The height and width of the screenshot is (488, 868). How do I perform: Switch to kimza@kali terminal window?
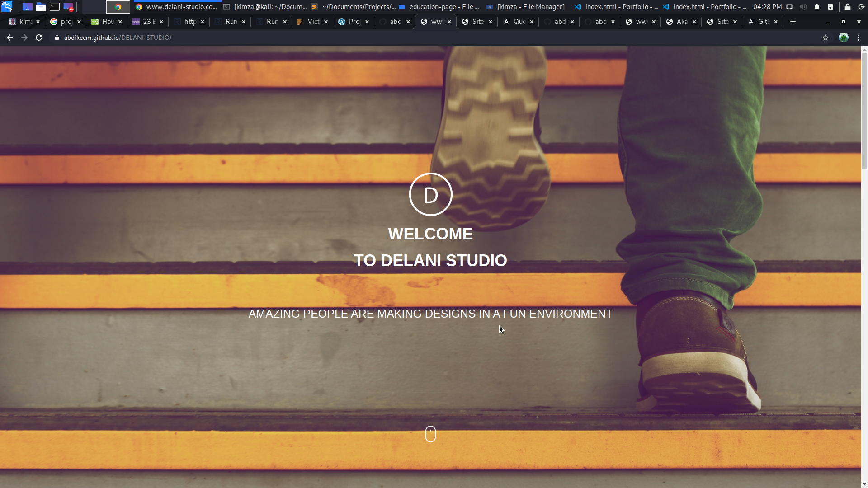[x=266, y=7]
